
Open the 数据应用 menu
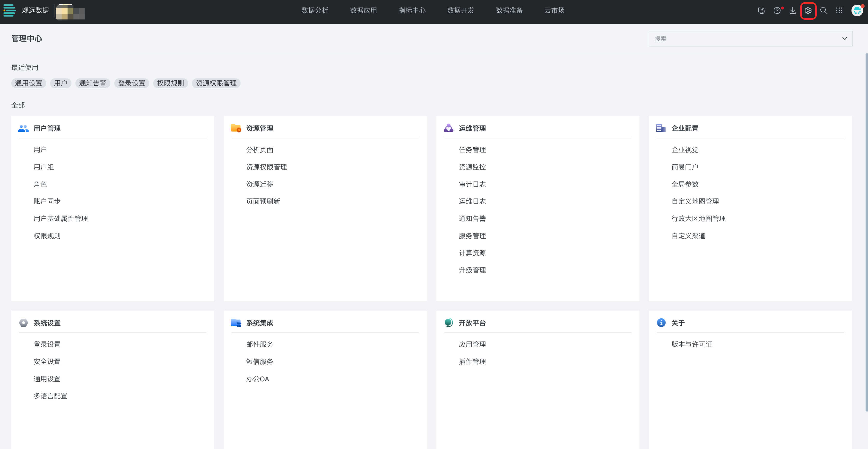pos(363,10)
